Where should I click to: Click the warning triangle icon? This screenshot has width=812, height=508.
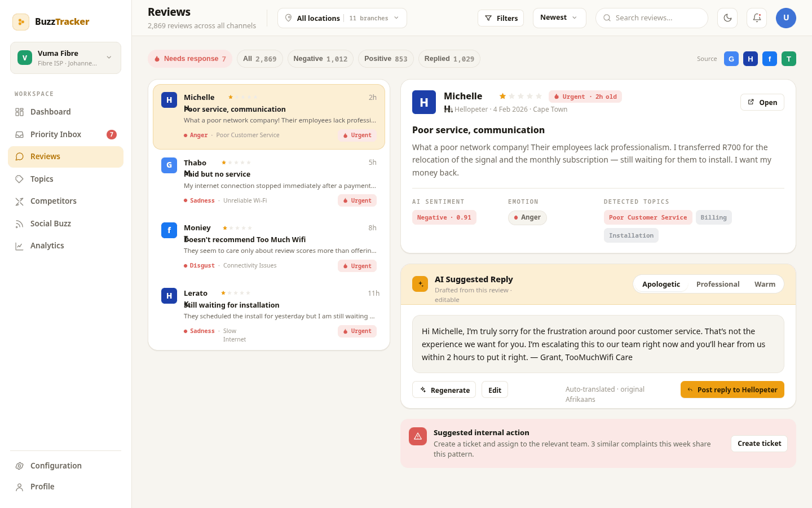pos(418,436)
